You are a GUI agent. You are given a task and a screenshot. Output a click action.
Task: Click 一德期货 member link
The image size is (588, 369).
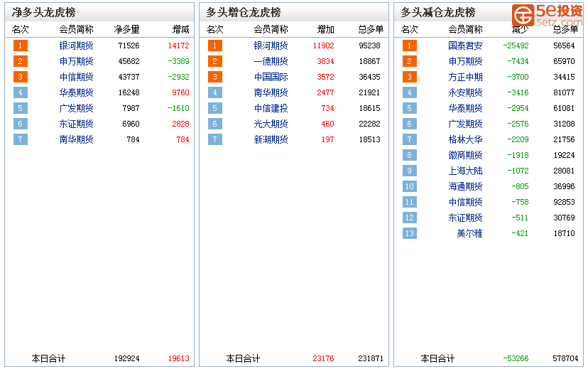[271, 61]
